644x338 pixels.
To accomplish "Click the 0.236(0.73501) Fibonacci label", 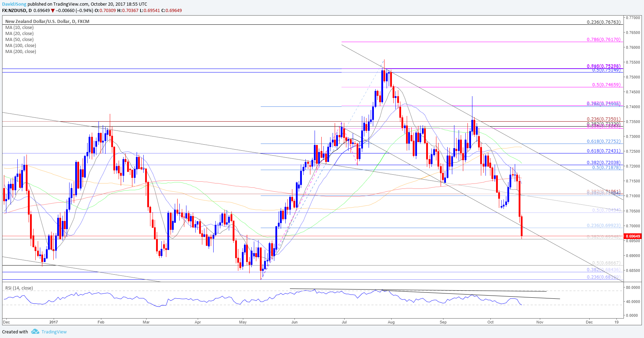I will (x=603, y=120).
